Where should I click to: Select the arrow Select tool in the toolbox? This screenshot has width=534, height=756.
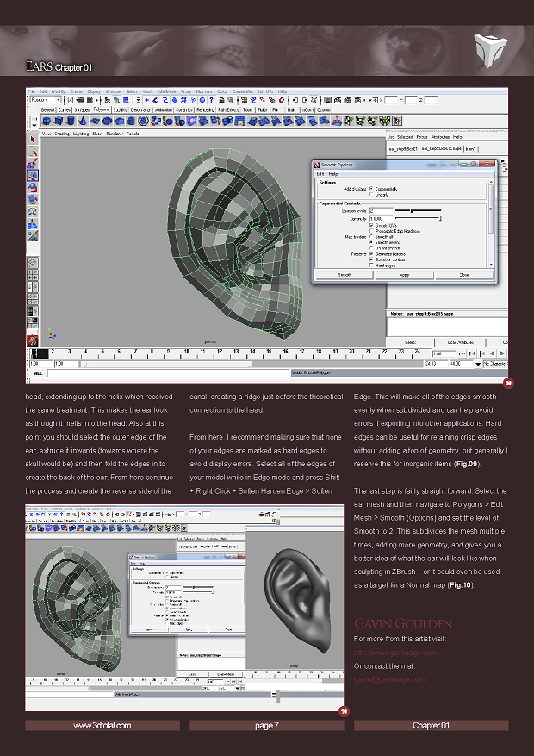tap(33, 140)
